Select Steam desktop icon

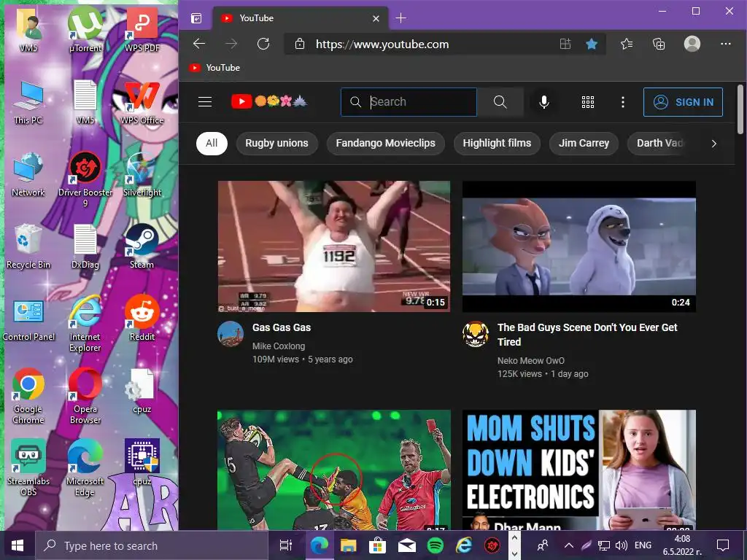[142, 246]
